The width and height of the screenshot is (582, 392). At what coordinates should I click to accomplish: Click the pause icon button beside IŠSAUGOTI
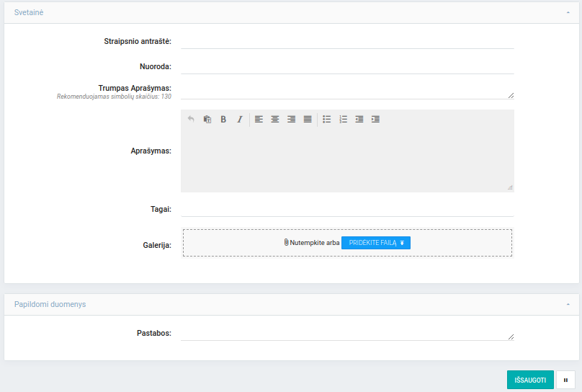point(565,380)
